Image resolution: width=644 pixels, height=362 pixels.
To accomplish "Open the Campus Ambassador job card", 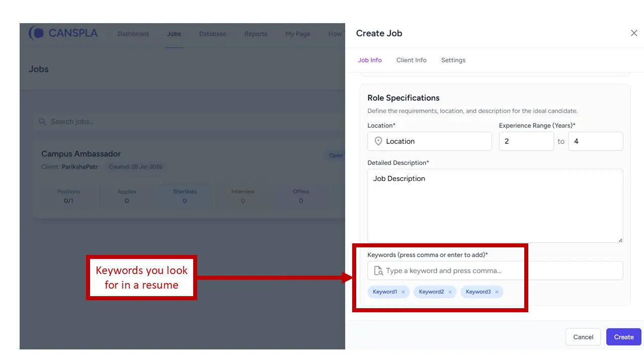I will tap(81, 154).
